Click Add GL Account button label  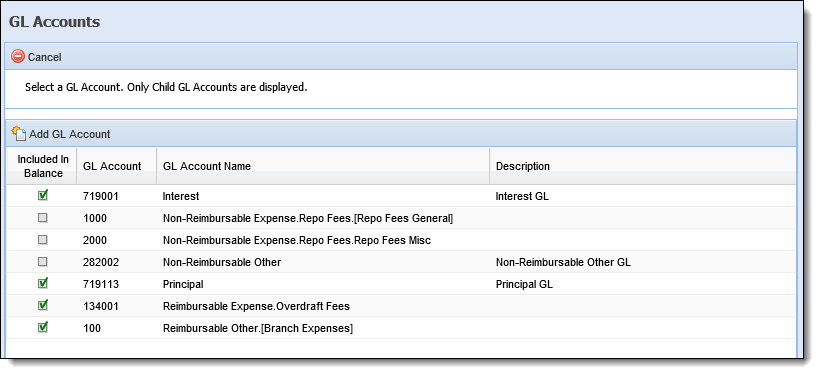pyautogui.click(x=69, y=134)
